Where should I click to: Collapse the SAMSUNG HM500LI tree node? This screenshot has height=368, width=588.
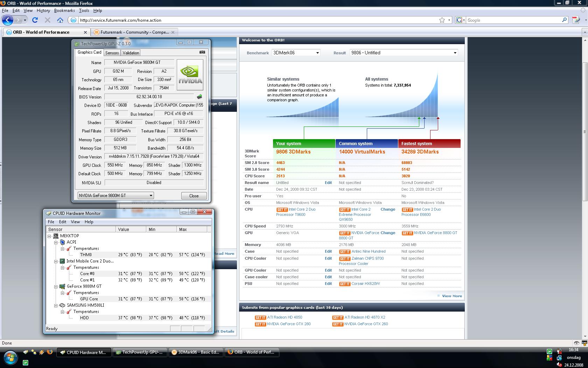pyautogui.click(x=56, y=305)
